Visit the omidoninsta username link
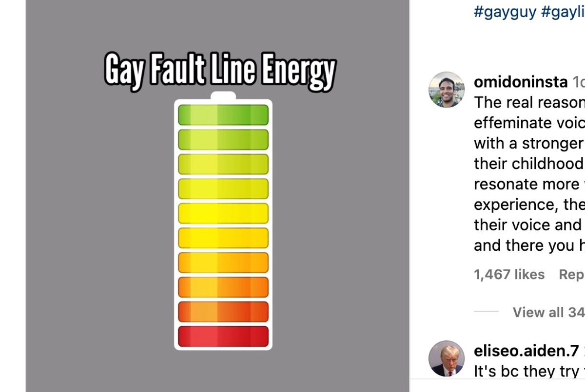Screen dimensions: 585x392 tap(521, 82)
